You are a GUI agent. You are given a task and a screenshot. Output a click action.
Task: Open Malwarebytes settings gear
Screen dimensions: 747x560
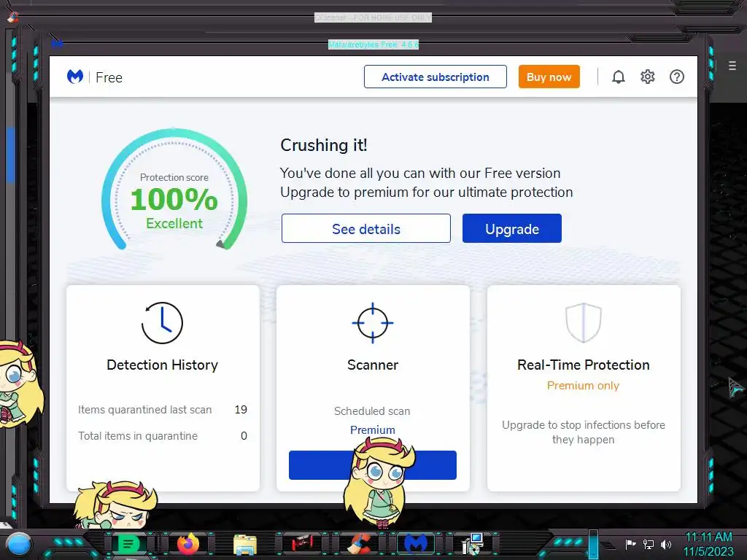pos(648,77)
